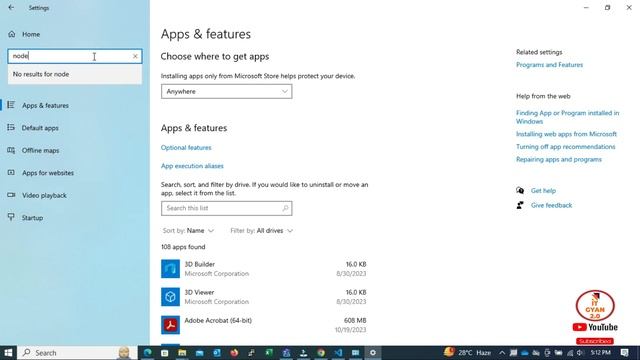
Task: Open Microsoft Edge from the taskbar
Action: tap(147, 353)
